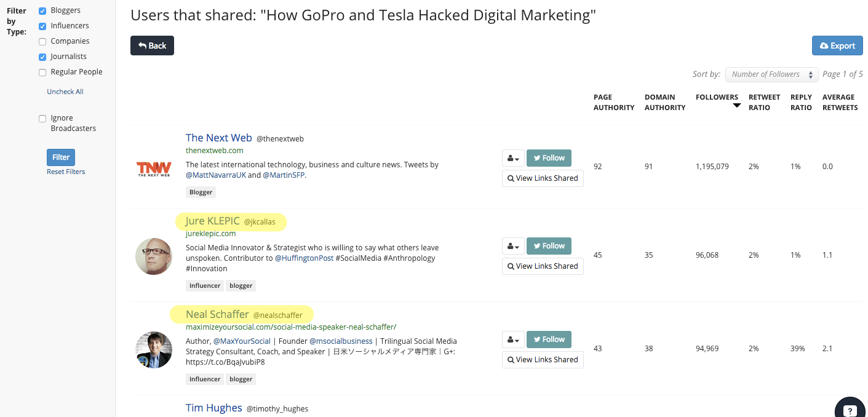Follow The Next Web on Twitter
The height and width of the screenshot is (417, 868).
[x=549, y=158]
